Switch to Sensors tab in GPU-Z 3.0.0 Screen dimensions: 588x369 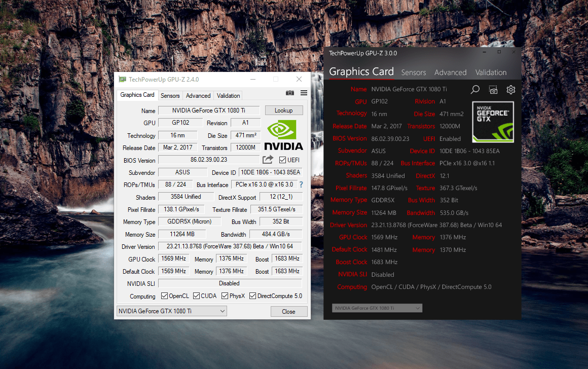point(414,72)
